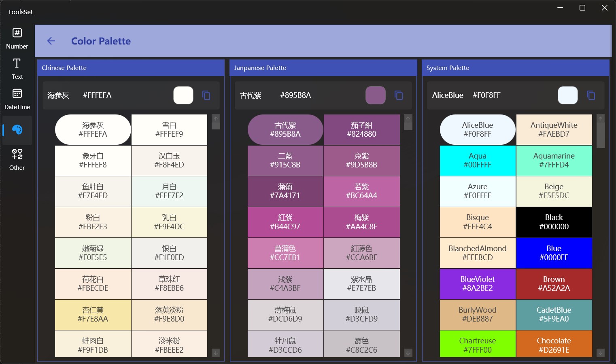The height and width of the screenshot is (364, 616).
Task: Select the BlueViolet #8A2BE2 swatch
Action: [x=478, y=284]
